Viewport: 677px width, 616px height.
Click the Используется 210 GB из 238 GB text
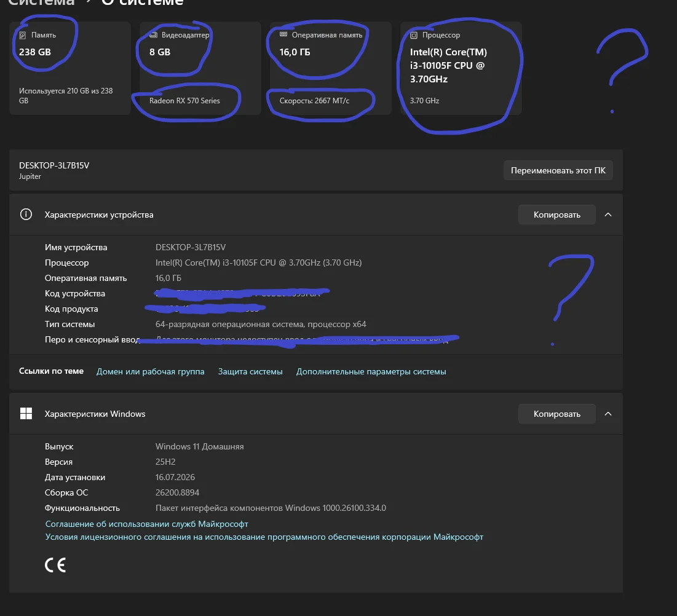[66, 95]
